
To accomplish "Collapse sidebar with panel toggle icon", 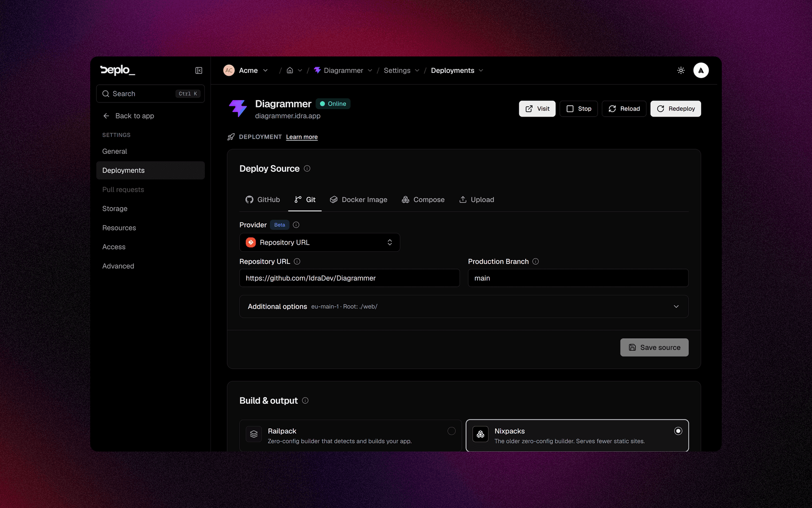I will [x=199, y=71].
